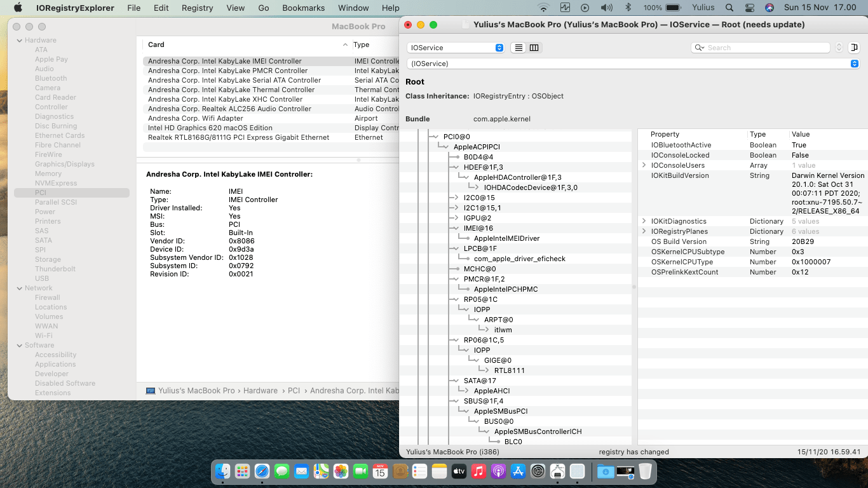Launch Safari from the Dock
This screenshot has height=488, width=868.
click(262, 471)
